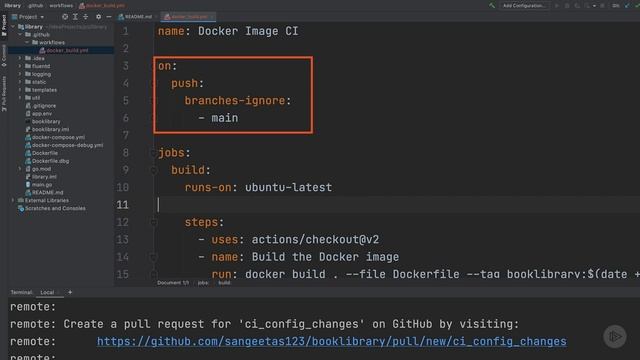The height and width of the screenshot is (360, 640).
Task: Click line number 11 in gutter
Action: [122, 205]
